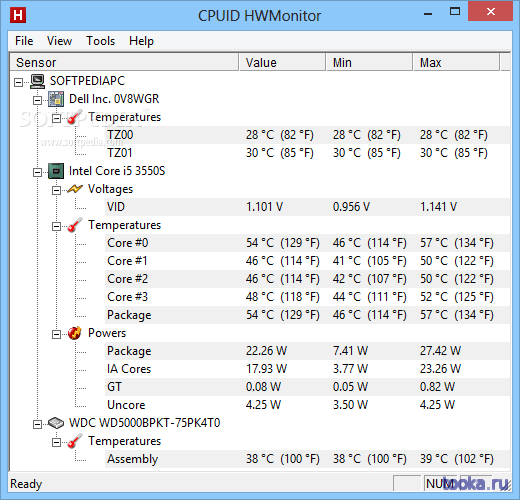The image size is (520, 500).
Task: Click the Value column header
Action: (x=282, y=62)
